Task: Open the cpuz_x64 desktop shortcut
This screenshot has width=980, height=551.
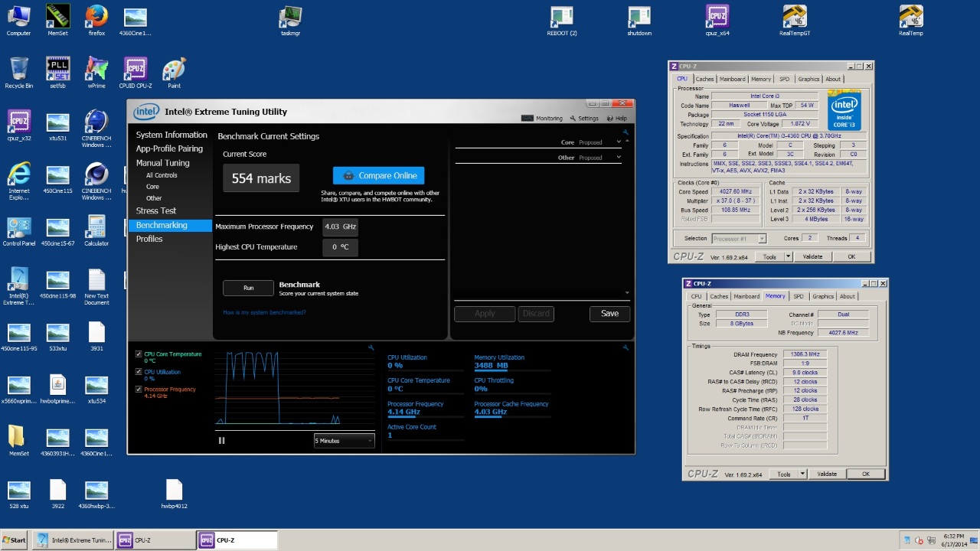Action: coord(717,21)
